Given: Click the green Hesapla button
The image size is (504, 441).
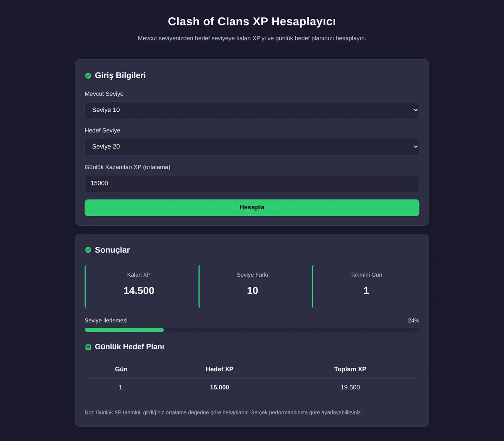Looking at the screenshot, I should [x=252, y=208].
